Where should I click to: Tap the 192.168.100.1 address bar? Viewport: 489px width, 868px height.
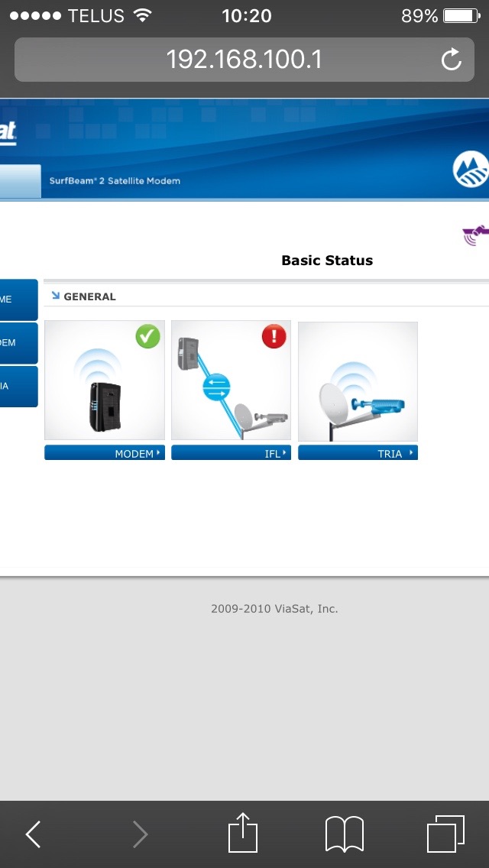(244, 60)
